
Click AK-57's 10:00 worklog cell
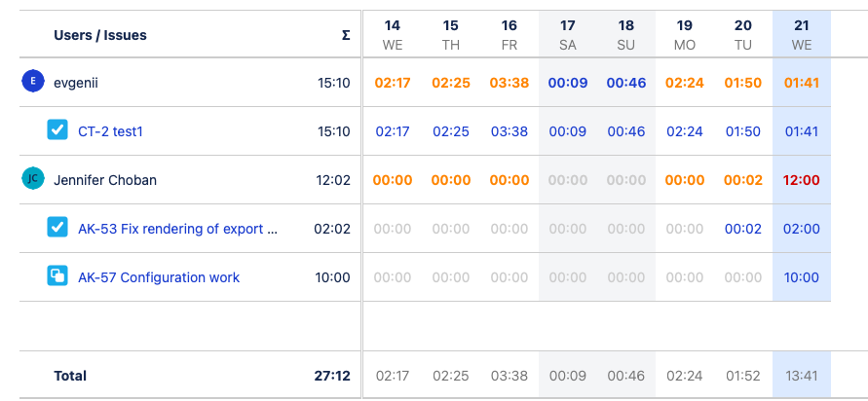(x=801, y=277)
